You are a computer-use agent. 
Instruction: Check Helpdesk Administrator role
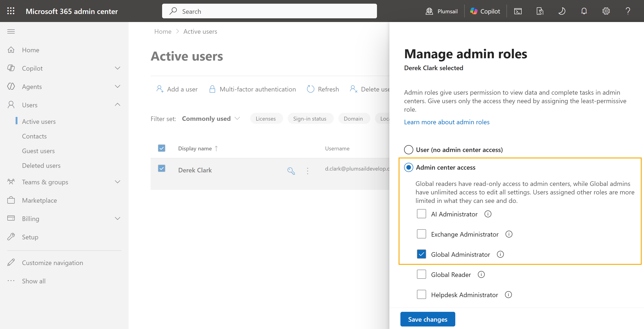pos(421,295)
